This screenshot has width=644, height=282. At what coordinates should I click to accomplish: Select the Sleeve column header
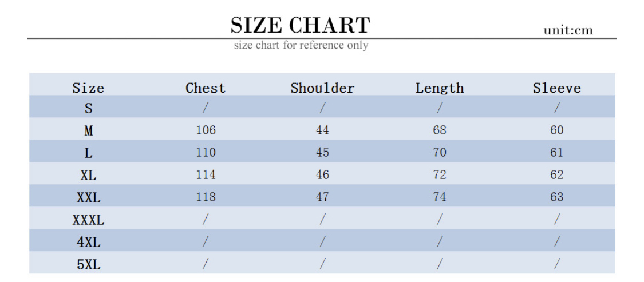pyautogui.click(x=557, y=88)
